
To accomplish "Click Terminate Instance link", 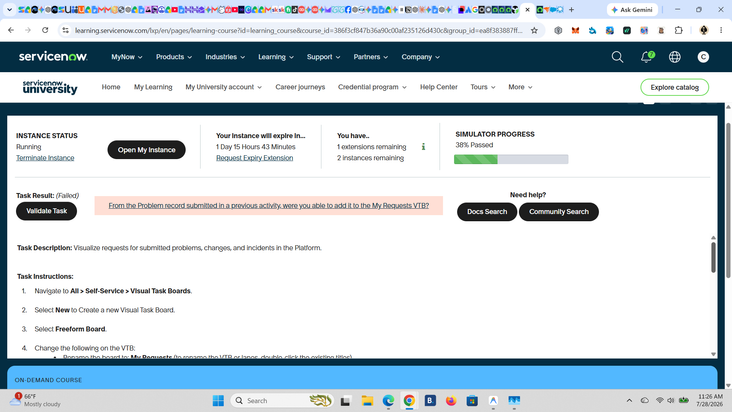I will pos(45,158).
